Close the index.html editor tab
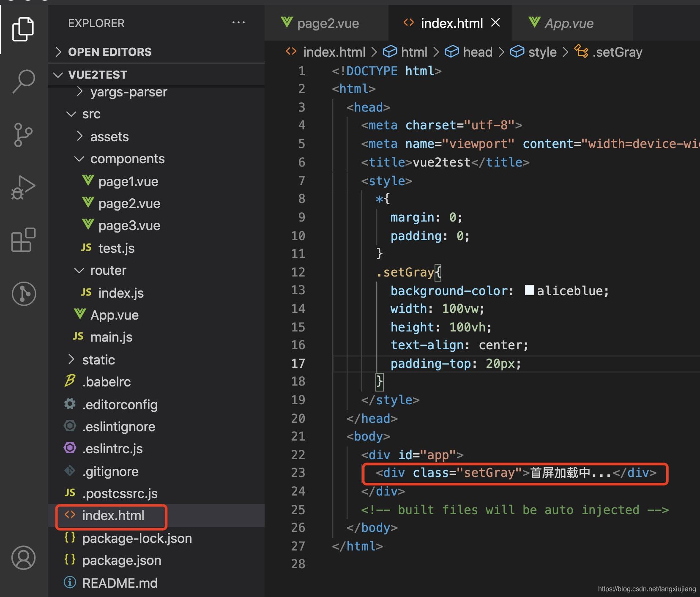 (x=495, y=23)
